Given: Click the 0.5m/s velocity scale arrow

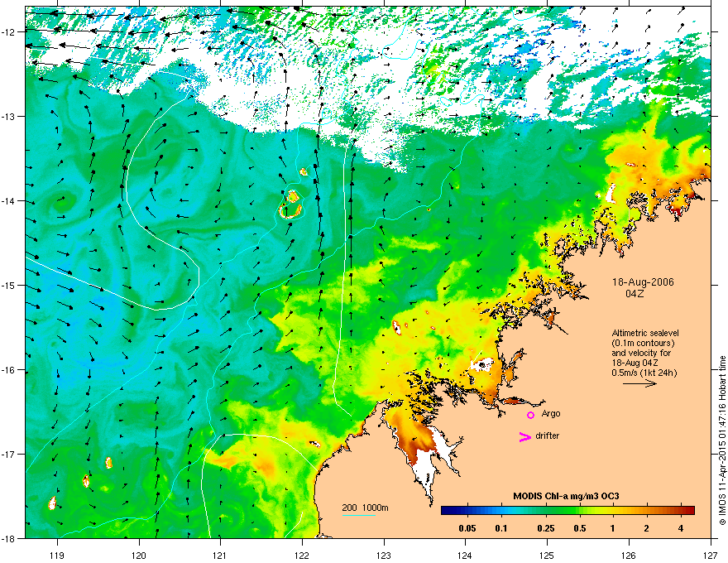Looking at the screenshot, I should tap(639, 383).
